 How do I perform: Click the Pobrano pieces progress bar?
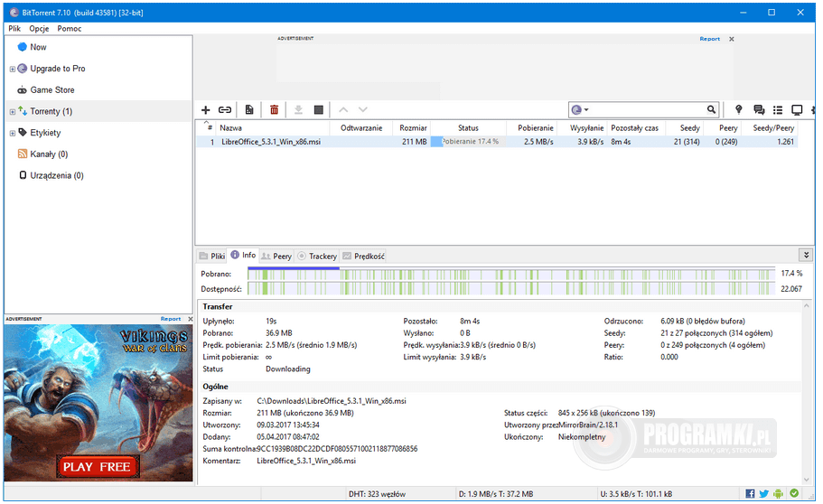tap(511, 274)
